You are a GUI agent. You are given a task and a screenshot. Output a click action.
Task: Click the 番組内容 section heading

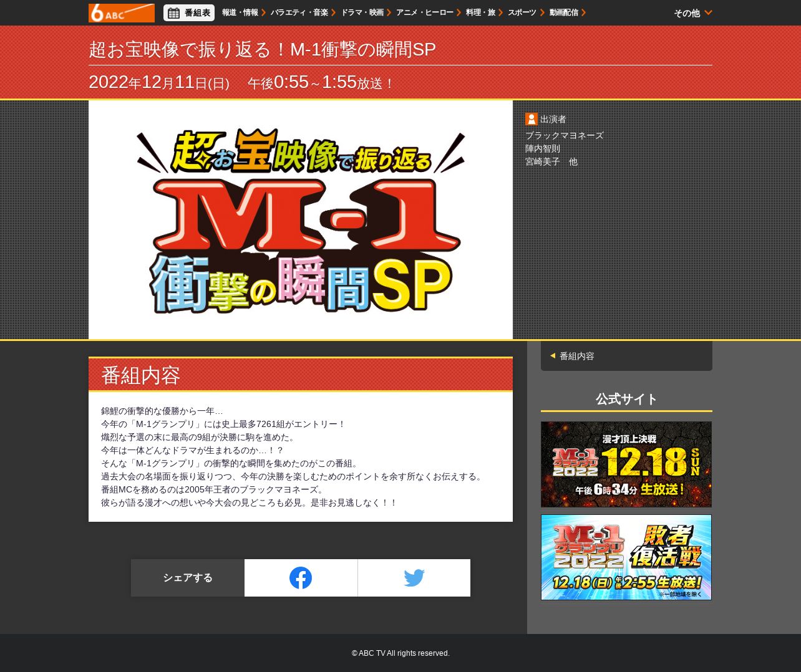141,376
